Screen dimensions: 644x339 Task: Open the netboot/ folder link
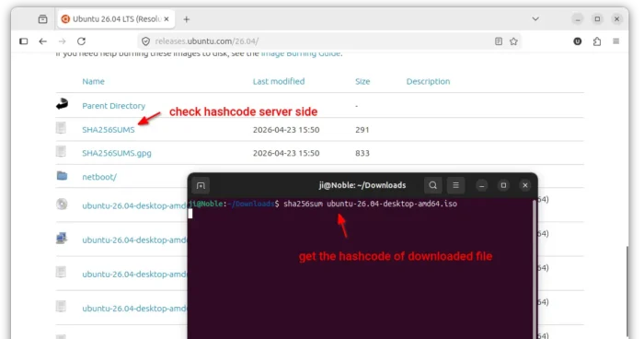point(99,177)
